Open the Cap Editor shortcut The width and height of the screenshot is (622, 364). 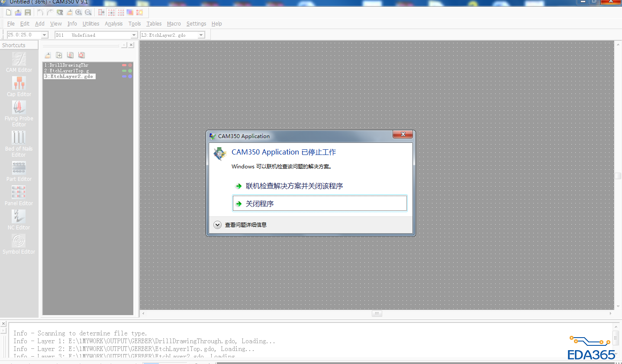click(x=19, y=87)
